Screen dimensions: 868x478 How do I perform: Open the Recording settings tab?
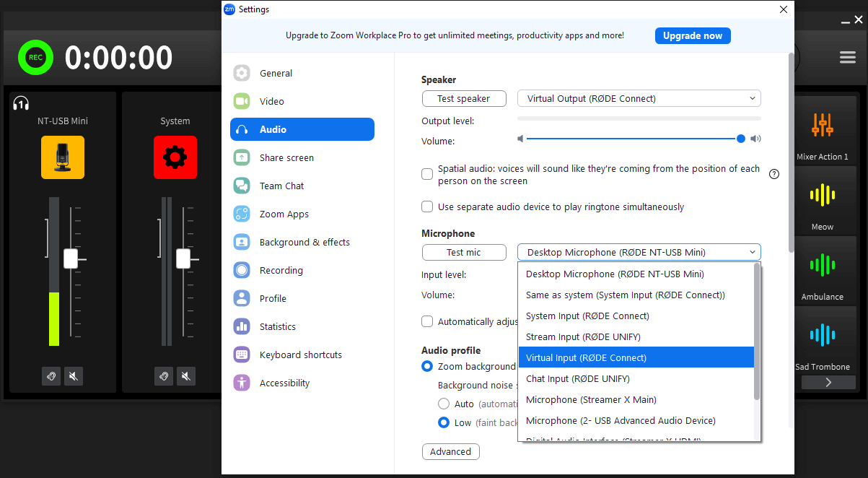tap(302, 270)
